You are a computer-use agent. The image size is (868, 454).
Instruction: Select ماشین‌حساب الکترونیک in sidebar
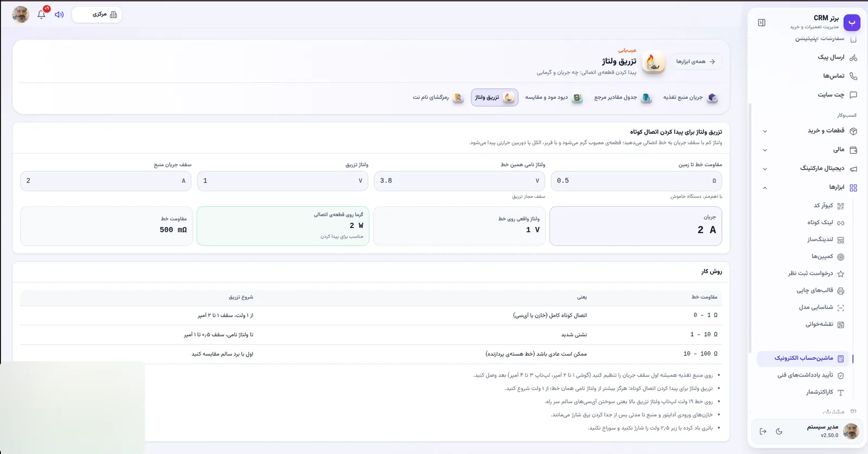coord(804,358)
